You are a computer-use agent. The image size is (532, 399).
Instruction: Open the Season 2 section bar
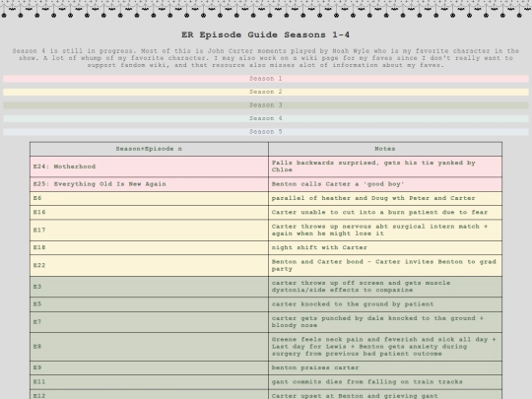coord(266,92)
